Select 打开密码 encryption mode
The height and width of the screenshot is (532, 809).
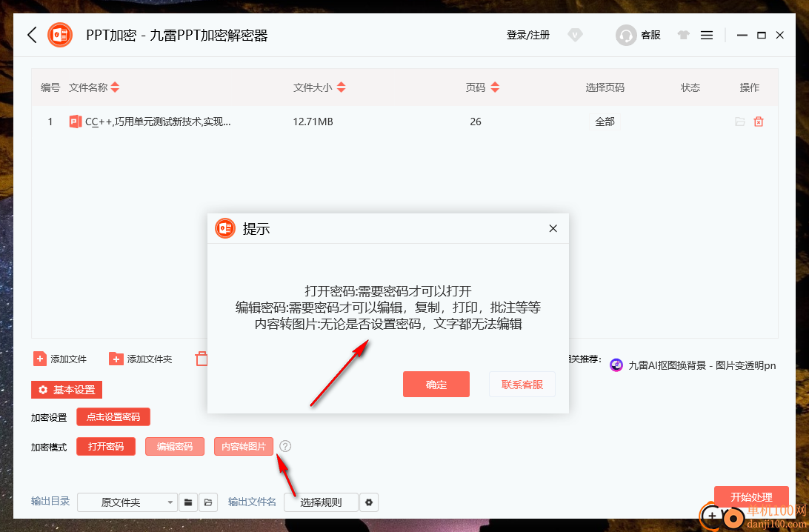pos(106,446)
